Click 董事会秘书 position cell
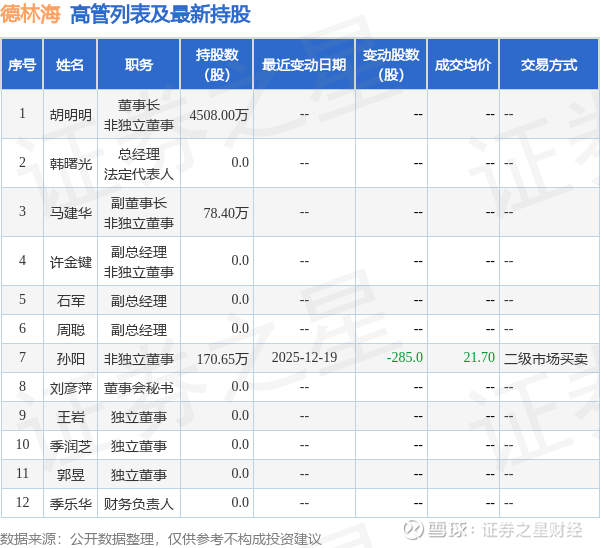 tap(139, 388)
